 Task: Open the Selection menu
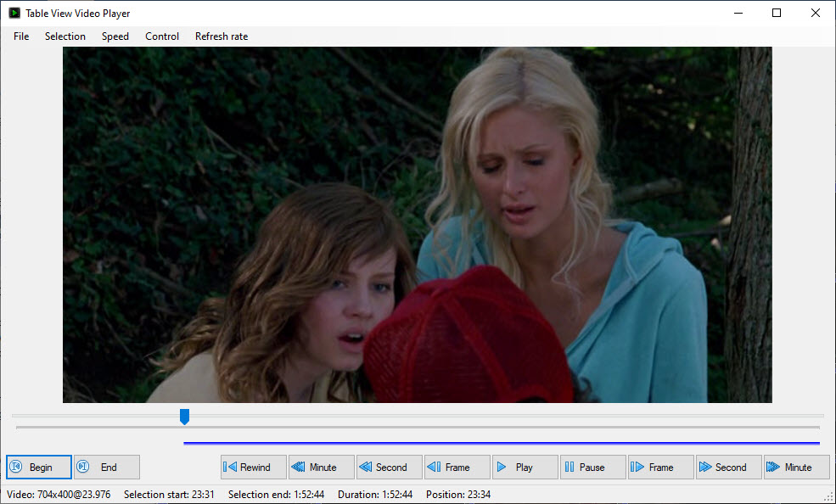click(65, 36)
